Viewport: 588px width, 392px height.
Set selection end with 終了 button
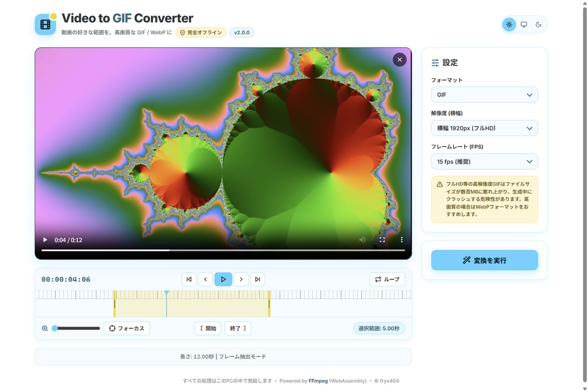[x=238, y=328]
